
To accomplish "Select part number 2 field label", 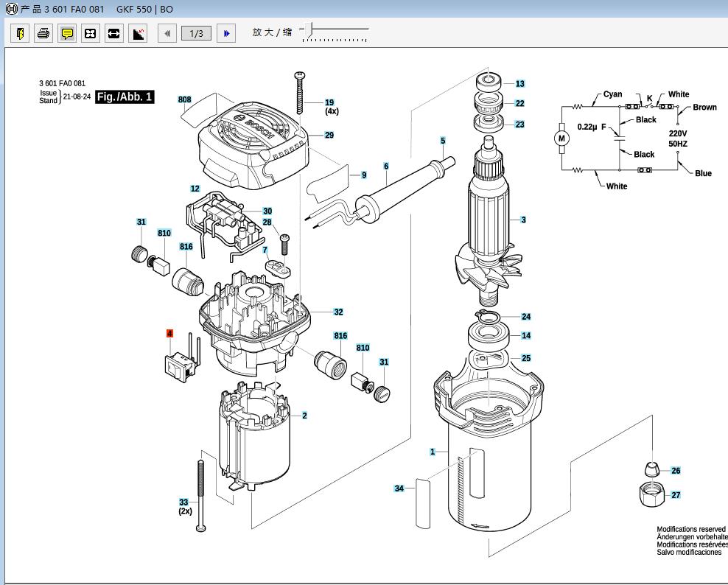I will click(x=304, y=416).
